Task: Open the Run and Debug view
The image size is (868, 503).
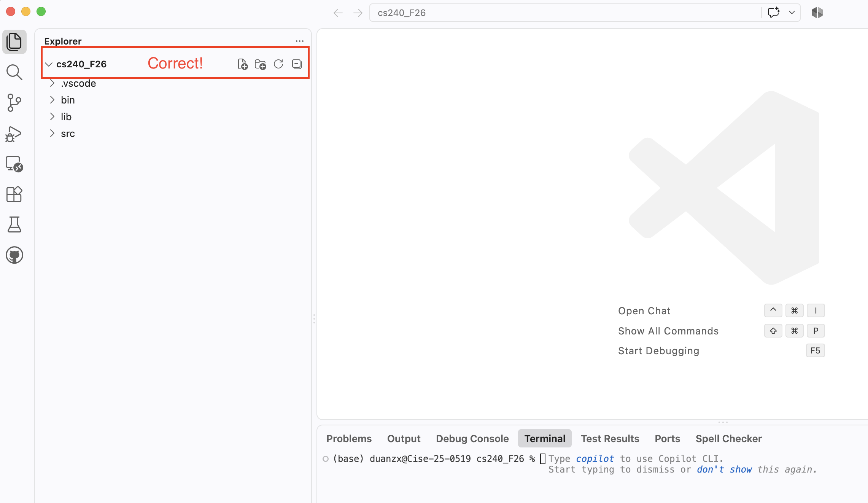Action: click(14, 134)
